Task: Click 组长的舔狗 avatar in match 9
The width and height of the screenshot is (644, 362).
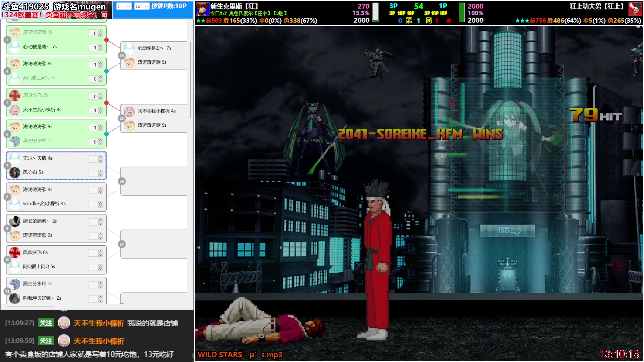Action: coord(15,221)
